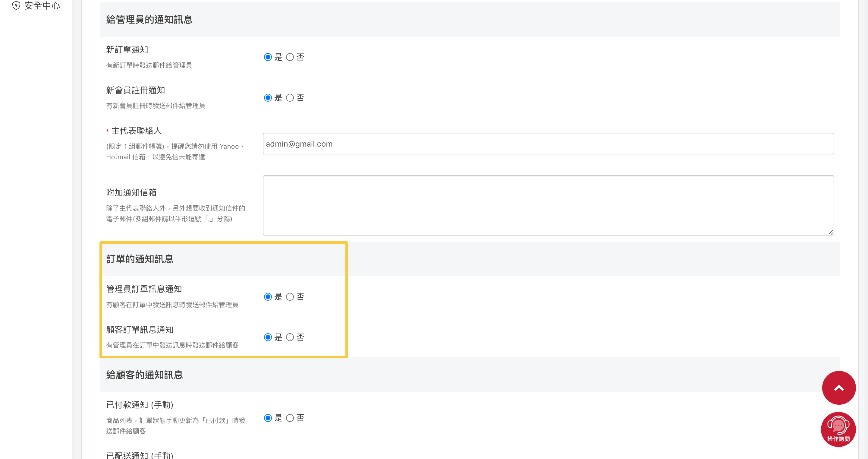The height and width of the screenshot is (459, 868).
Task: Click the 附加通知信箱 text area
Action: point(548,205)
